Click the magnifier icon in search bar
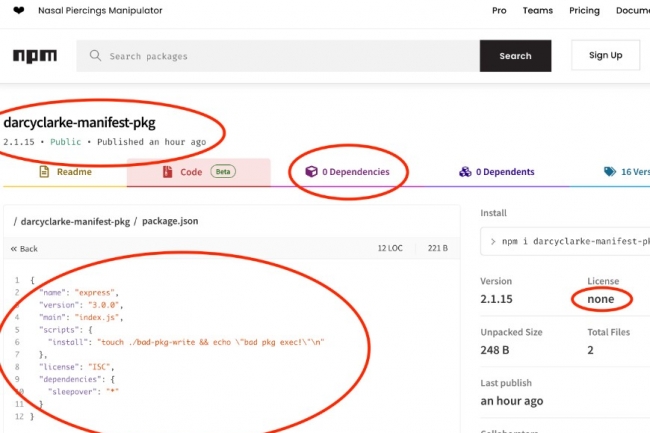The height and width of the screenshot is (433, 650). (x=95, y=56)
